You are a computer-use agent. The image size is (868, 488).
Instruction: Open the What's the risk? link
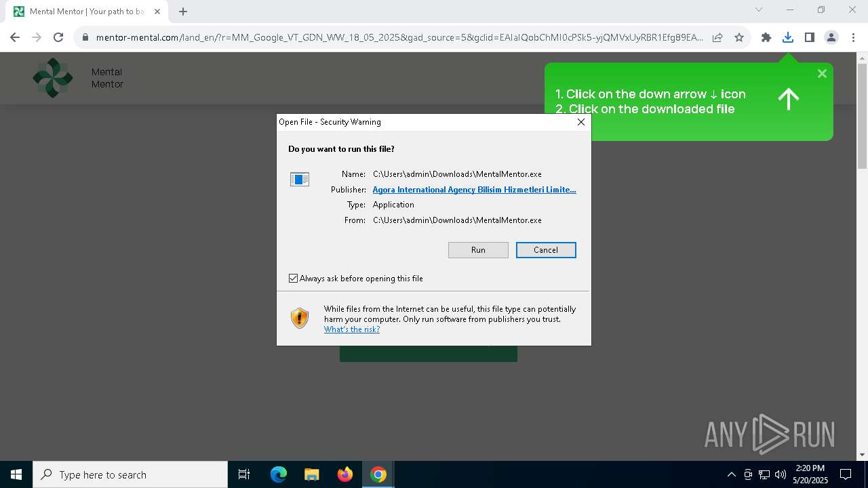[352, 329]
